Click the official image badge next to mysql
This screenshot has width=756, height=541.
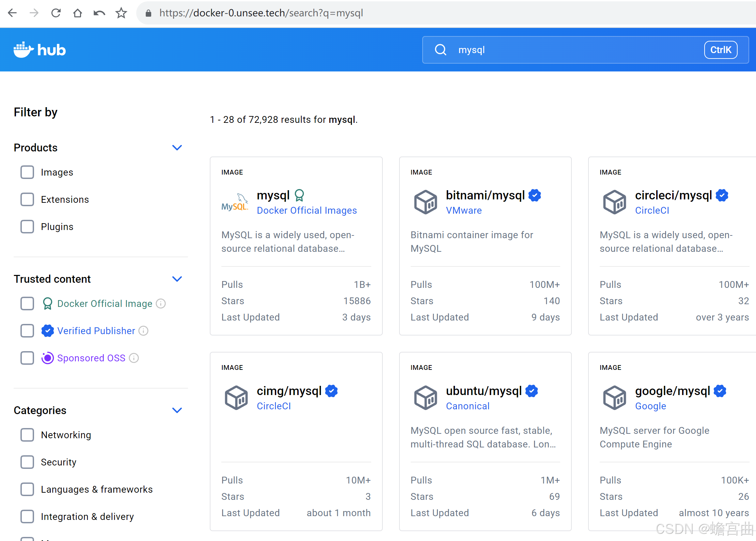[299, 195]
